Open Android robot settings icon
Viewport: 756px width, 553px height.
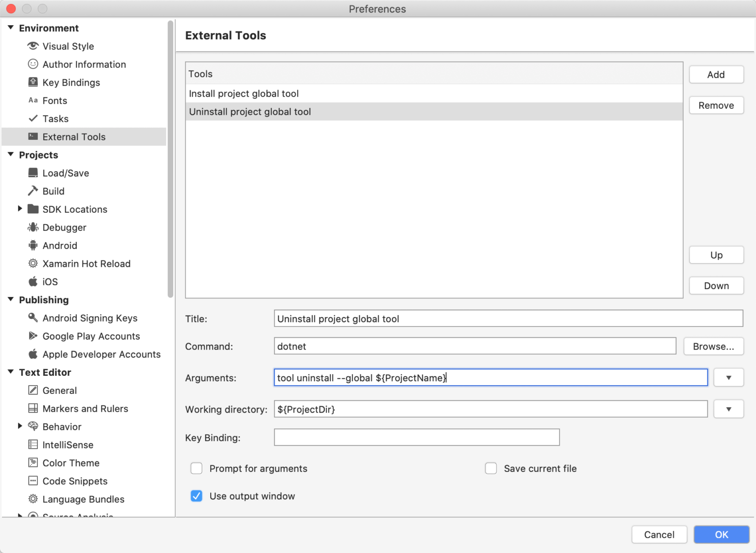click(x=32, y=245)
